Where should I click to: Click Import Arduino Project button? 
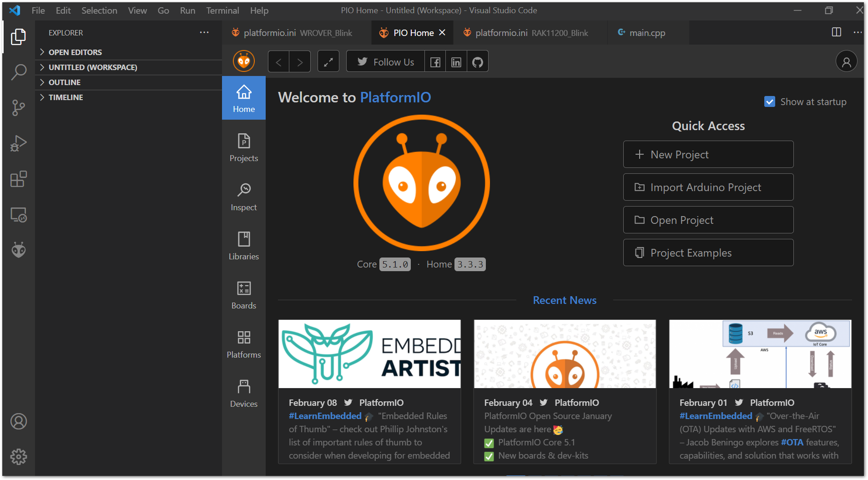coord(708,187)
